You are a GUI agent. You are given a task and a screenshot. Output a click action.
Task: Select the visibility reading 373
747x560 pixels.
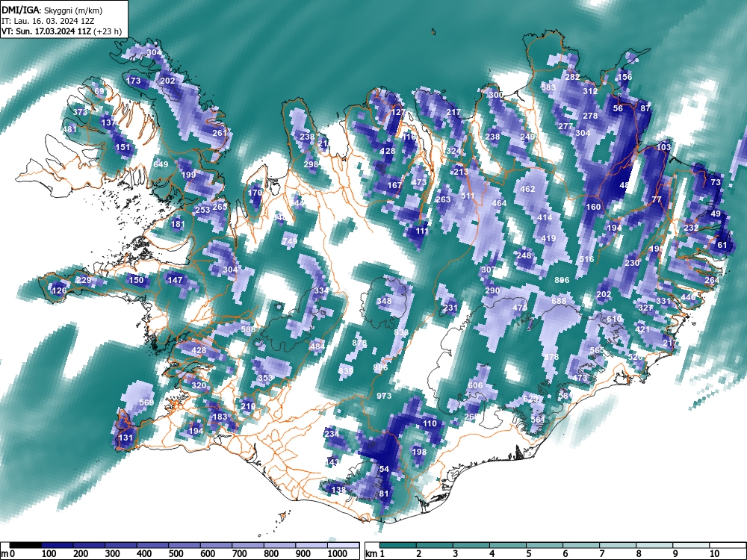pos(80,112)
